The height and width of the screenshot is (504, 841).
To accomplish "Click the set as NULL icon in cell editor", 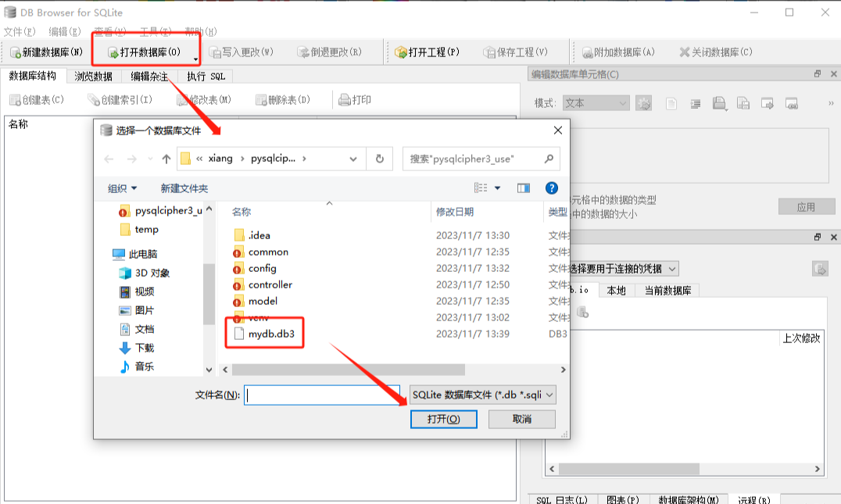I will (x=792, y=103).
